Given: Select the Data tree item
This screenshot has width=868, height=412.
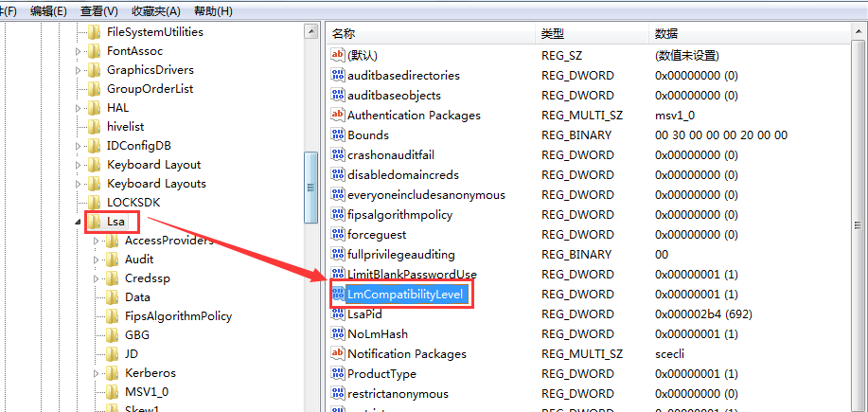Looking at the screenshot, I should click(137, 297).
